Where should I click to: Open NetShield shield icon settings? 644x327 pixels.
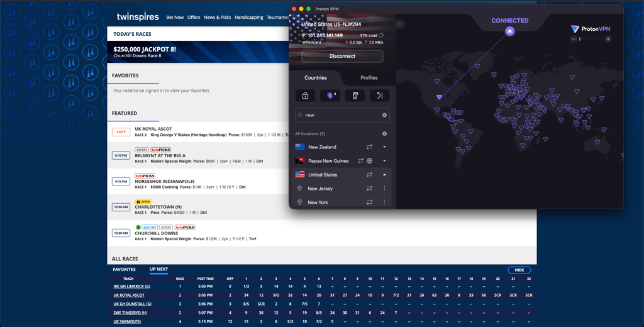[x=330, y=96]
